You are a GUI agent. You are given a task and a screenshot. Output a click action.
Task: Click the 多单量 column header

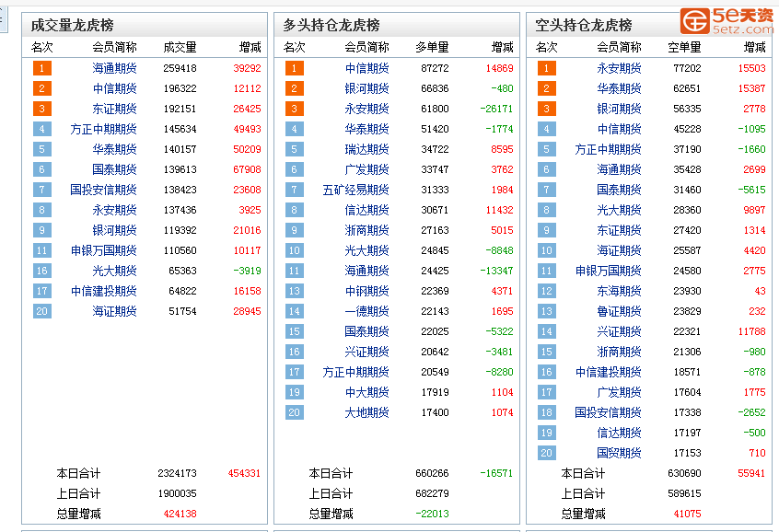coord(432,47)
